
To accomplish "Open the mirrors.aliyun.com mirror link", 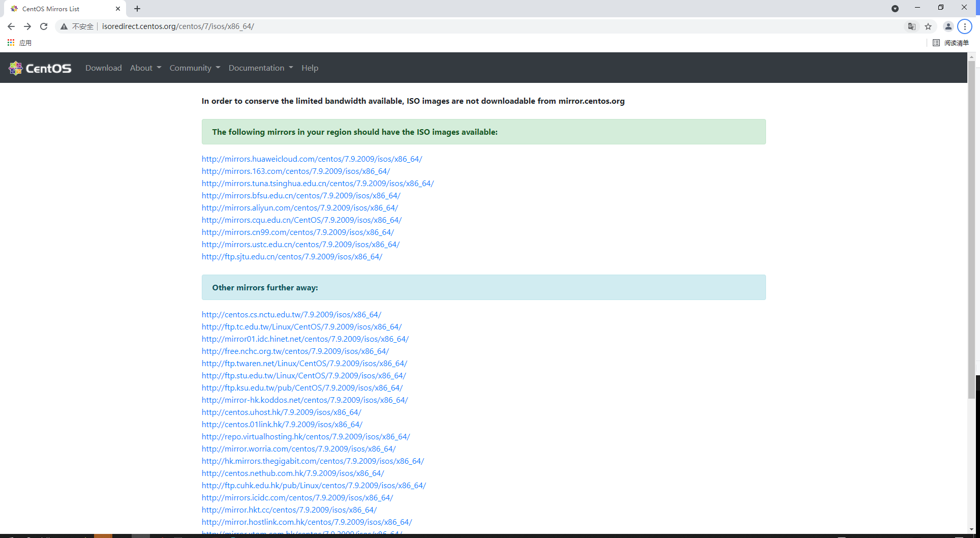I will [300, 208].
